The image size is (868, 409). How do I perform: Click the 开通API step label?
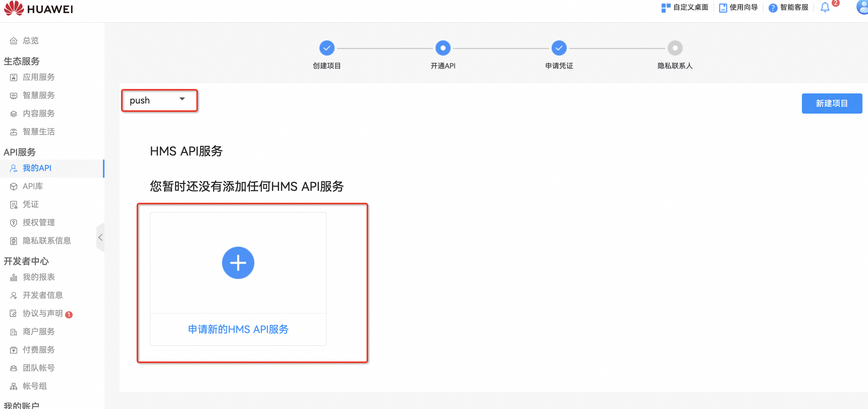point(443,66)
